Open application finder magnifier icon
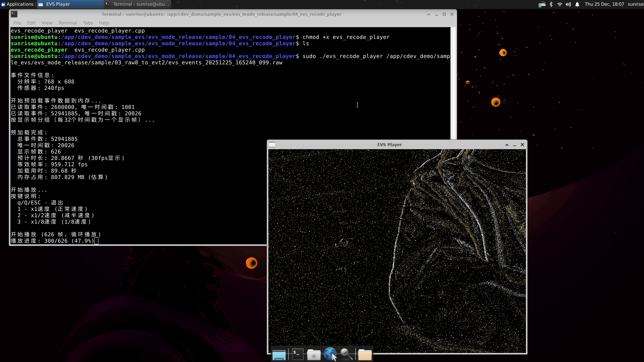644x362 pixels. click(x=346, y=354)
